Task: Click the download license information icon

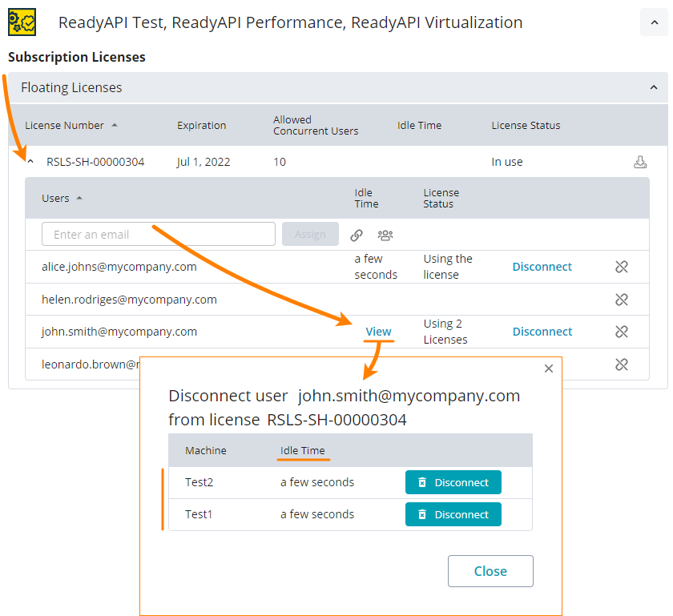Action: click(x=639, y=161)
